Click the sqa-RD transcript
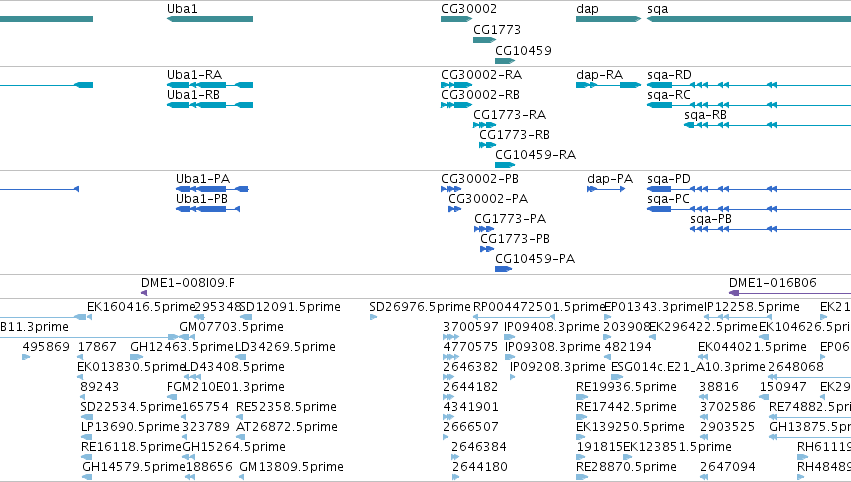Viewport: 851px width, 482px height. click(749, 85)
